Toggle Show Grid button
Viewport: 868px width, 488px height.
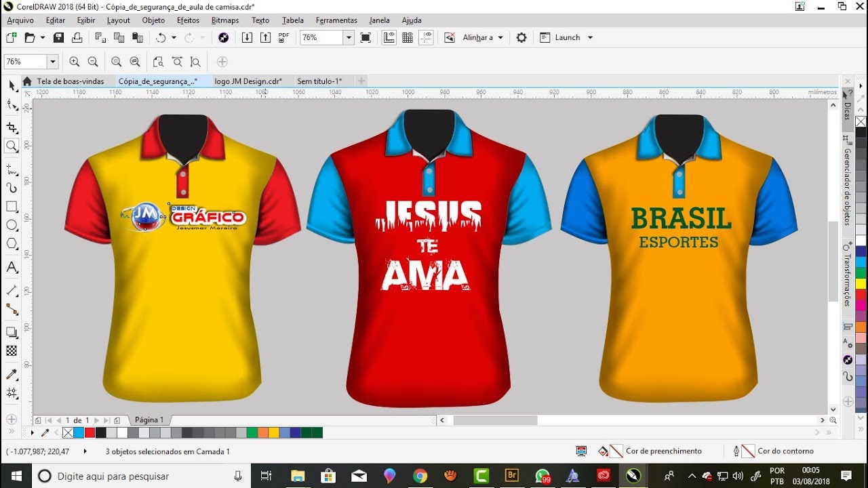(408, 38)
